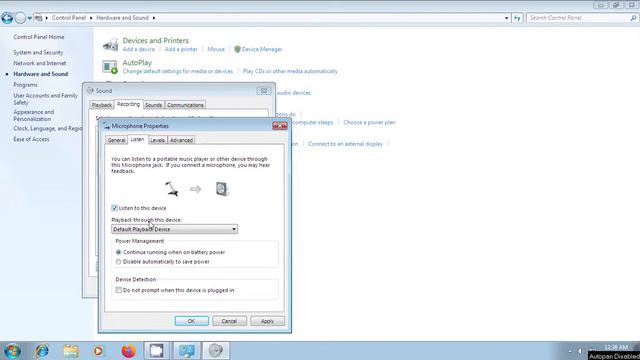Open Add a printer link
This screenshot has width=640, height=360.
pyautogui.click(x=181, y=49)
